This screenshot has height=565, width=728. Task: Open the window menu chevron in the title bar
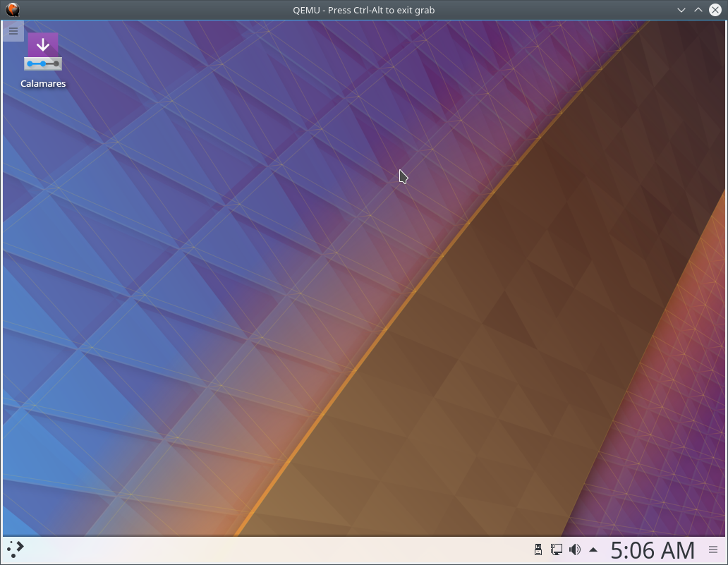[x=681, y=9]
